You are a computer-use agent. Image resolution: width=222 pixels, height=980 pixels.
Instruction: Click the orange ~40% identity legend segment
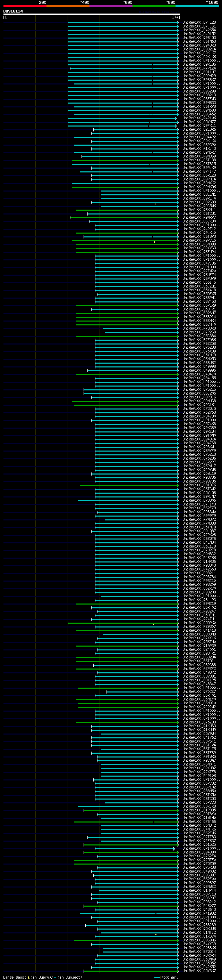pos(68,6)
